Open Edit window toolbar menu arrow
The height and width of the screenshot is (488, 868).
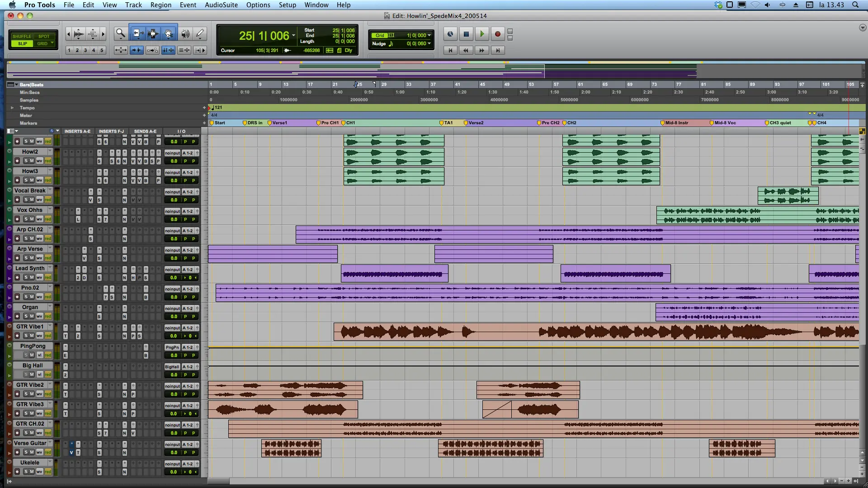coord(862,28)
